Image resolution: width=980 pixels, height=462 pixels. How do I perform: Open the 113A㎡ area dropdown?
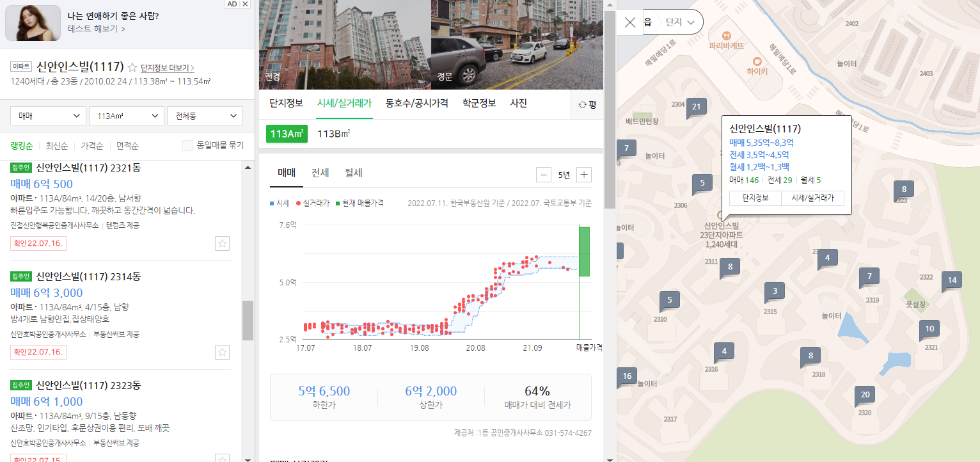tap(127, 116)
